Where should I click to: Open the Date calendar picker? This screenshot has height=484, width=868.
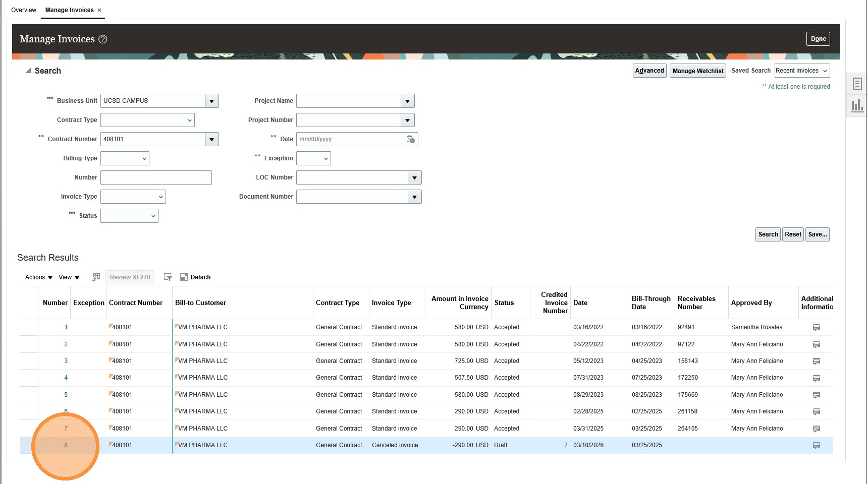411,139
